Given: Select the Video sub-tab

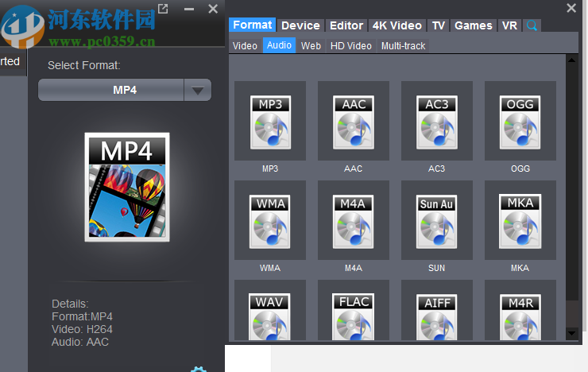Looking at the screenshot, I should point(245,46).
